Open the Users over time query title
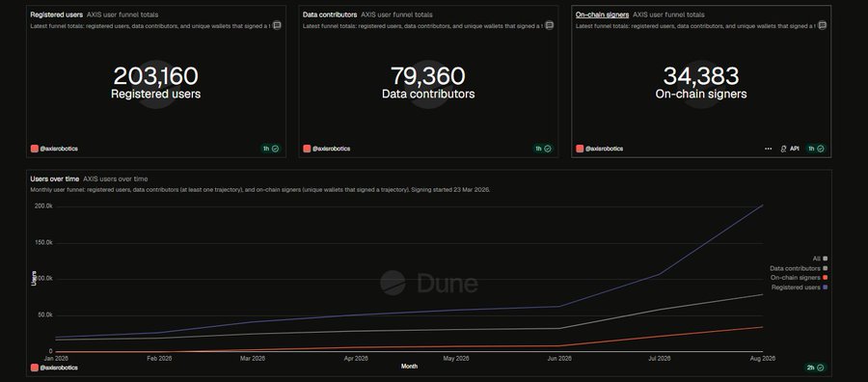This screenshot has width=868, height=382. [55, 178]
